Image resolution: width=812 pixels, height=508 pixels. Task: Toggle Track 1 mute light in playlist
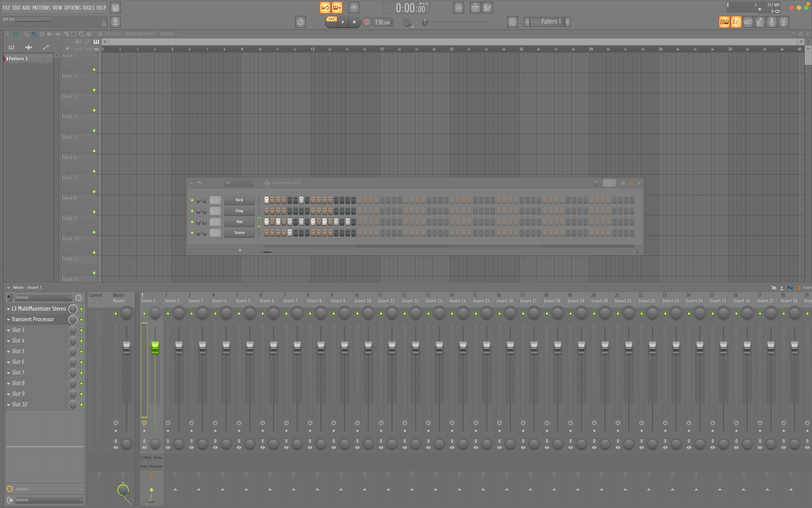(94, 69)
